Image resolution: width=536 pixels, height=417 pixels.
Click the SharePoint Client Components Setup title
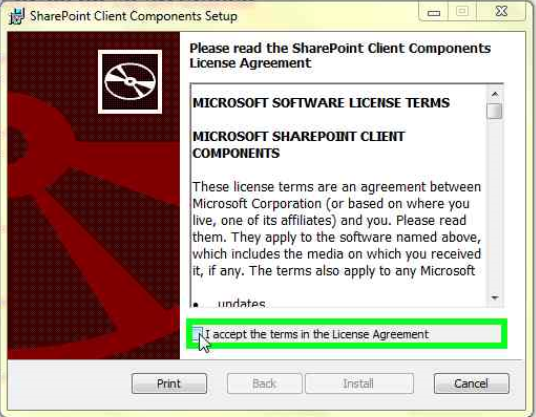click(134, 16)
